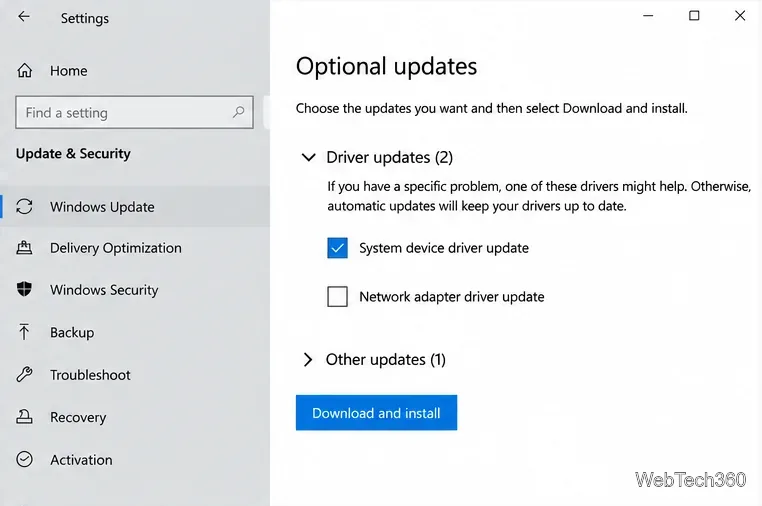Click the Delivery Optimization icon
This screenshot has height=506, width=762.
(24, 248)
